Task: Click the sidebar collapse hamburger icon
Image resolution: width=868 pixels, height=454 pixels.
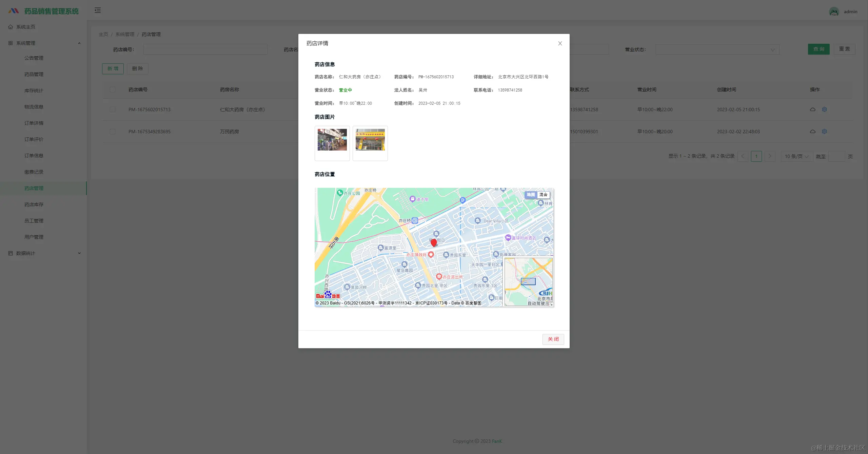Action: pyautogui.click(x=98, y=11)
